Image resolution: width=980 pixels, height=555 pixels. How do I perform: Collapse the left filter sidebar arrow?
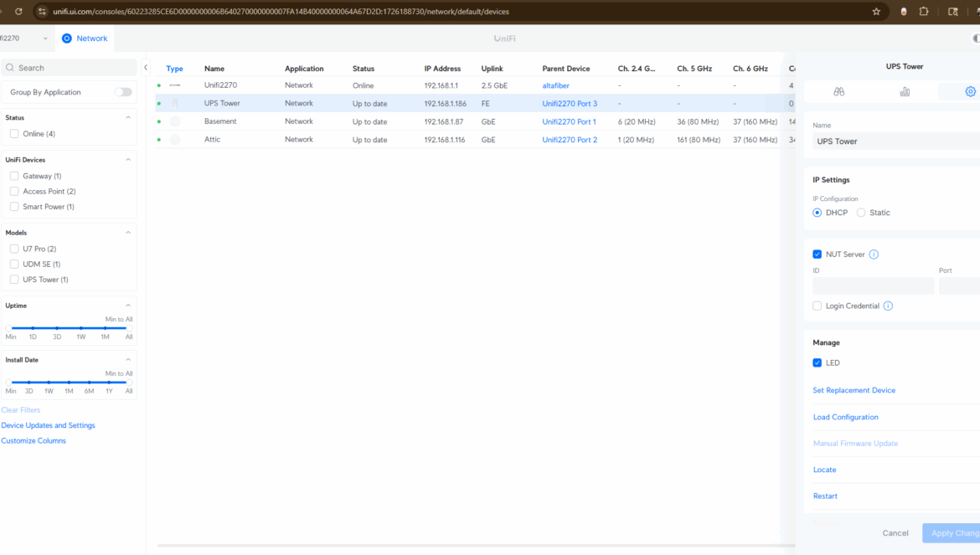click(146, 68)
